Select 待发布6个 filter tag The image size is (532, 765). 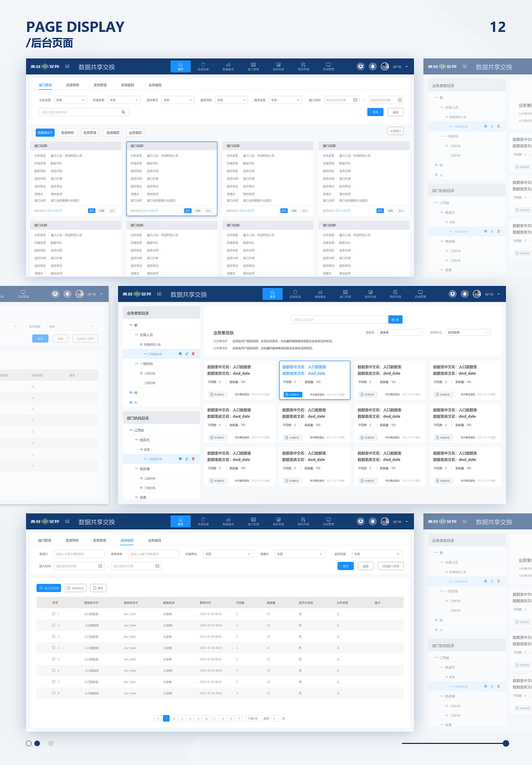(x=45, y=133)
